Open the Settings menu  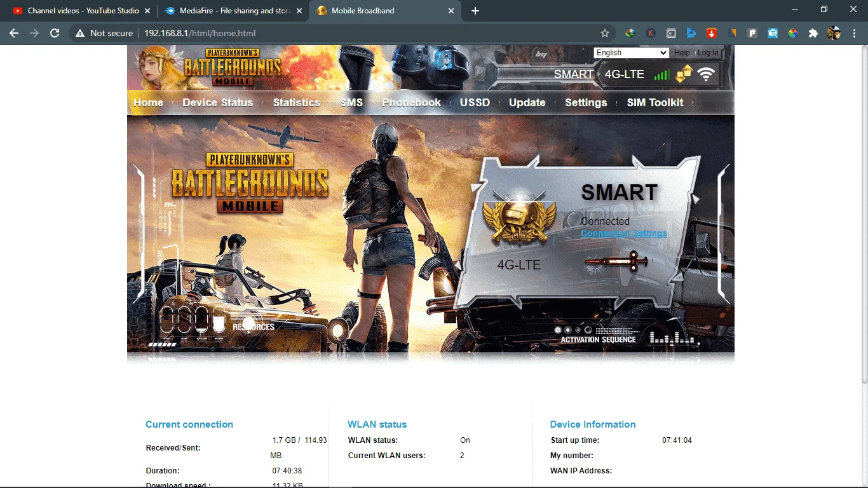586,102
